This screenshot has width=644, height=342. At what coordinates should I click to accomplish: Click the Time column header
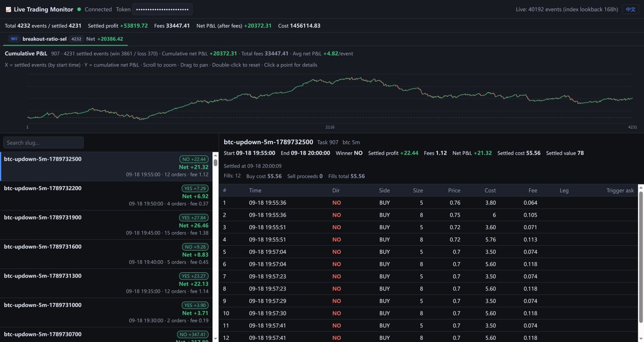(x=255, y=191)
